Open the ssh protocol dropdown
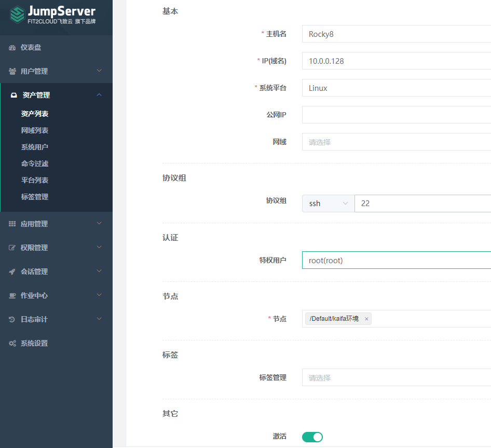This screenshot has height=448, width=491. 328,203
